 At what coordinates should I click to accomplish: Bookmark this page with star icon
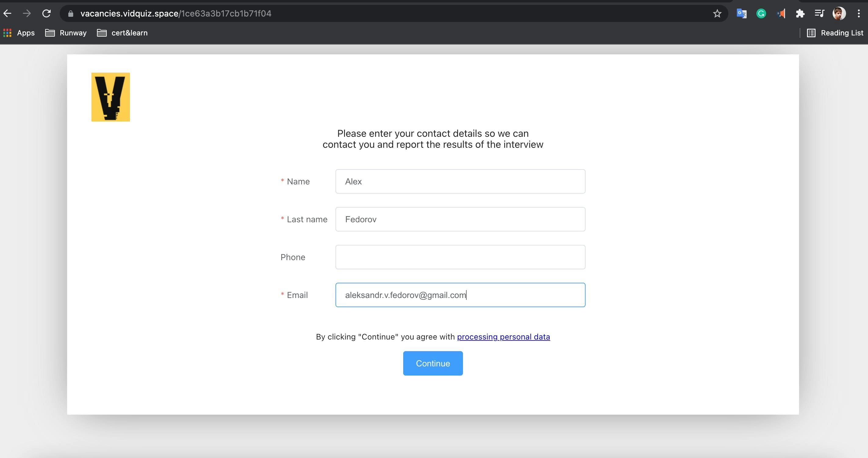(717, 13)
